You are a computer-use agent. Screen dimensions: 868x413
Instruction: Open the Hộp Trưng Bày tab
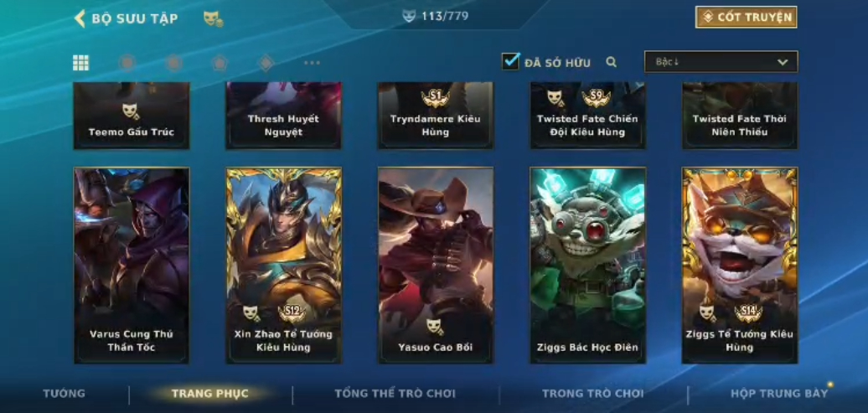pyautogui.click(x=779, y=394)
